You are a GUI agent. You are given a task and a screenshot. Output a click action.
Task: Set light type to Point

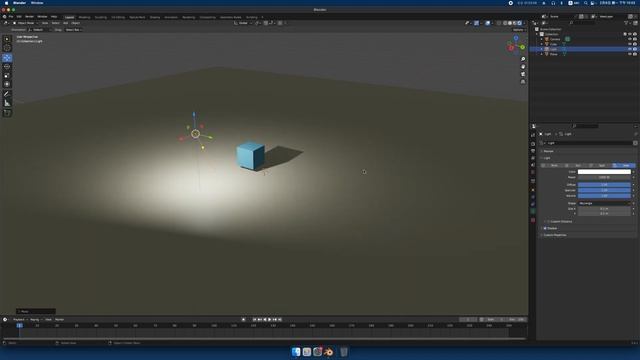point(552,165)
